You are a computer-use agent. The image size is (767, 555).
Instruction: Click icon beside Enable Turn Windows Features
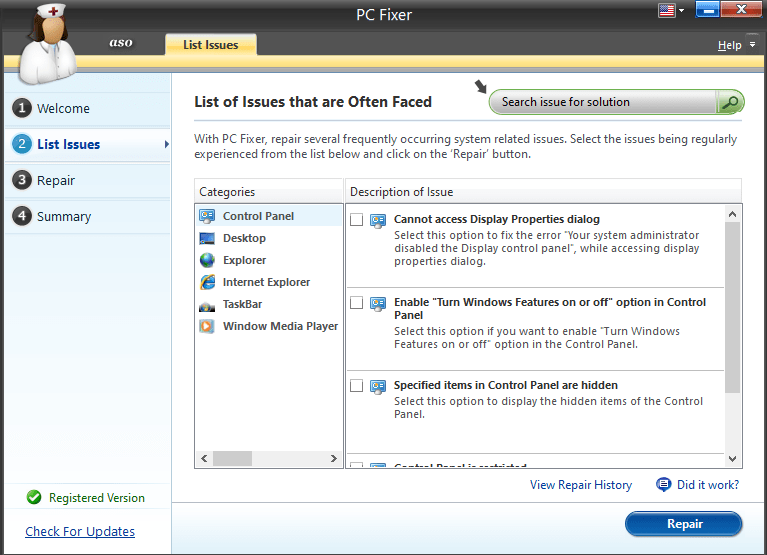(x=378, y=304)
